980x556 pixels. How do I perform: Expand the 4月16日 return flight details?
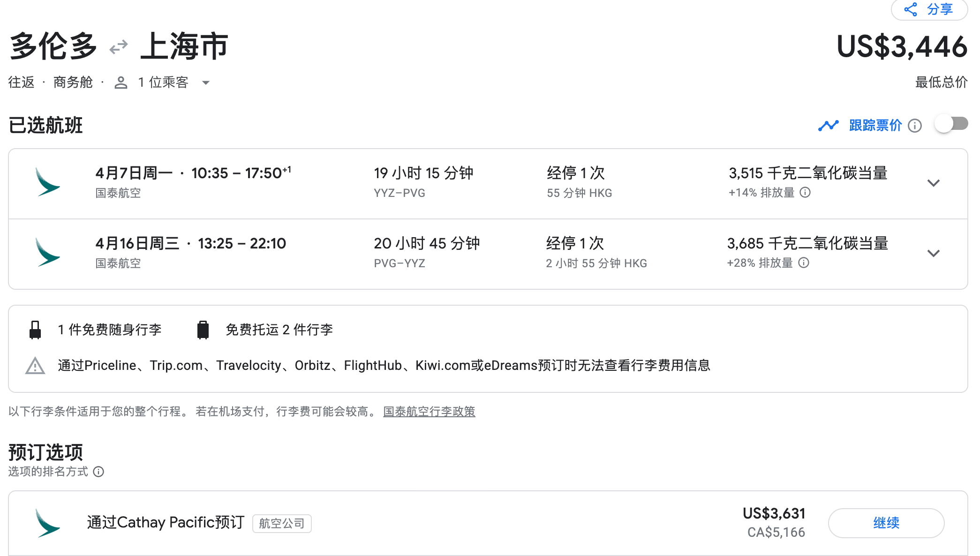934,254
